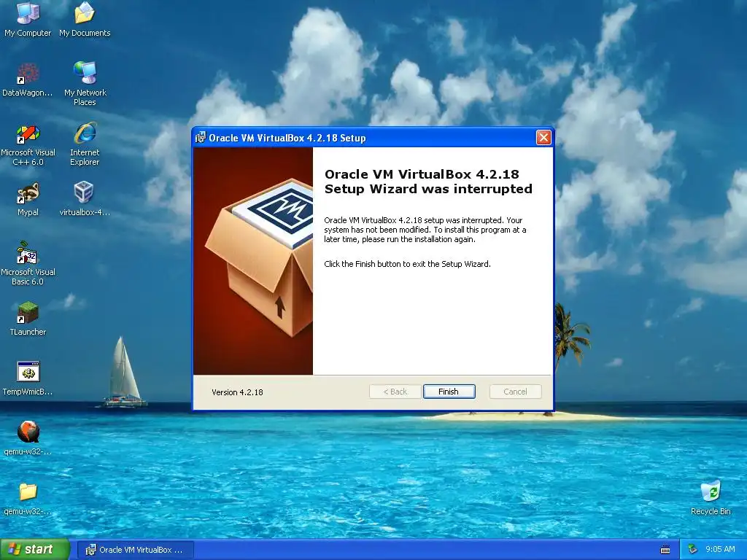Select the Internet Explorer desktop icon
Viewport: 747px width, 560px height.
tap(85, 144)
